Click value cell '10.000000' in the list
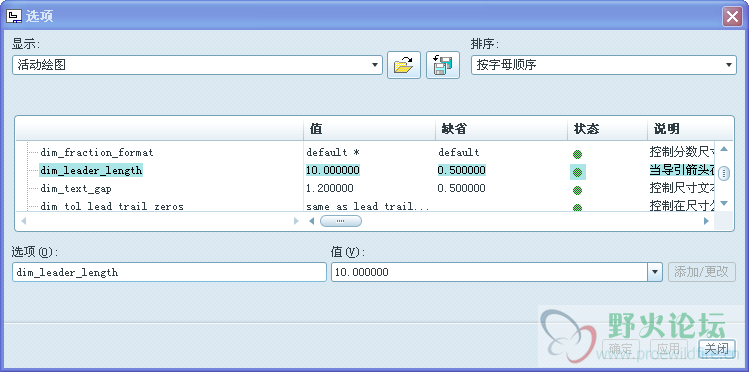 (x=333, y=170)
